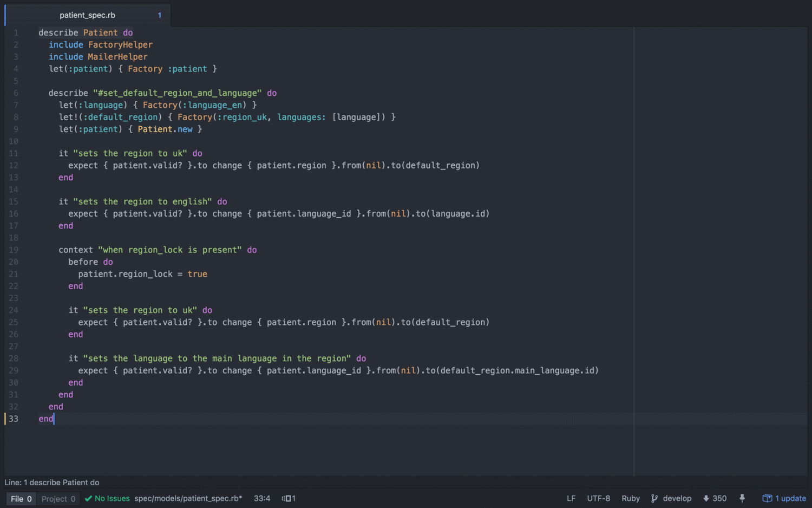The width and height of the screenshot is (812, 508).
Task: Click the Project 0 issues button
Action: 58,498
